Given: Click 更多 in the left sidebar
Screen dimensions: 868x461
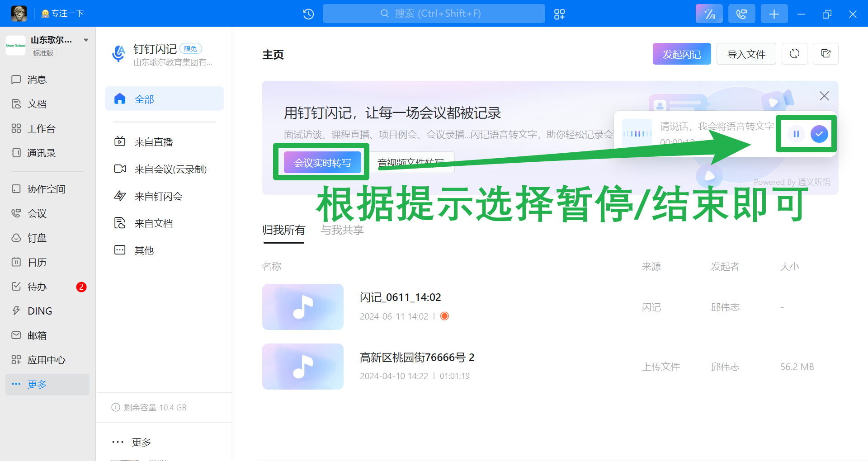Looking at the screenshot, I should pyautogui.click(x=47, y=385).
